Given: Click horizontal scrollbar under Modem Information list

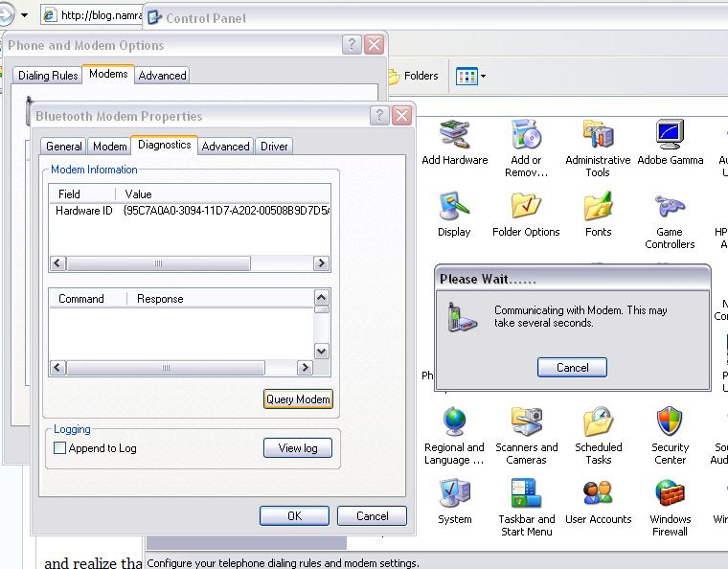Looking at the screenshot, I should pyautogui.click(x=158, y=263).
